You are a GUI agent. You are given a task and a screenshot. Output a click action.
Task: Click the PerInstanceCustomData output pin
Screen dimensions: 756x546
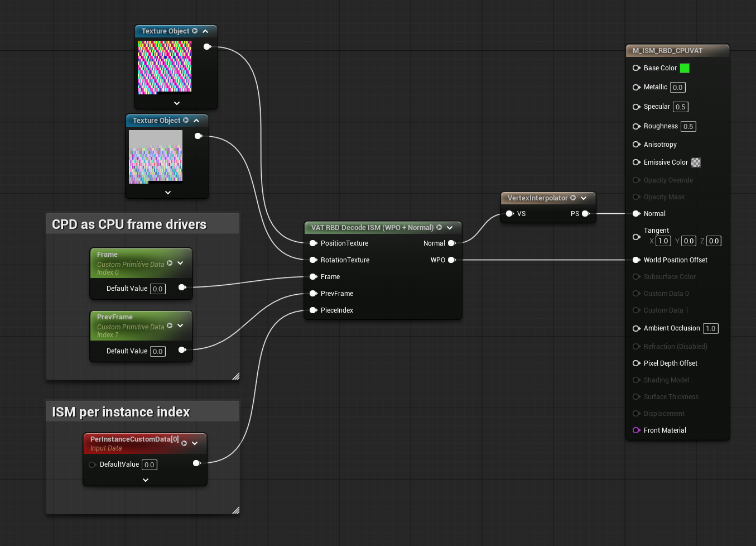tap(196, 463)
